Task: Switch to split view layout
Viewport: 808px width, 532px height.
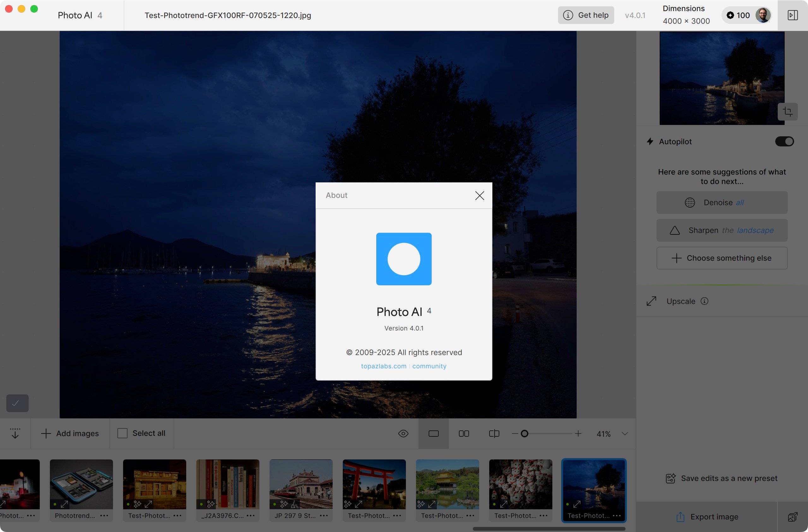Action: point(494,434)
